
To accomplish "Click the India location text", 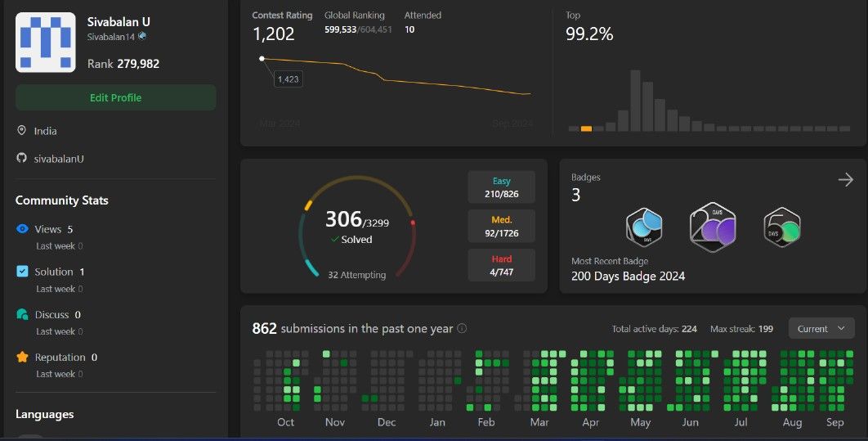I will [46, 131].
